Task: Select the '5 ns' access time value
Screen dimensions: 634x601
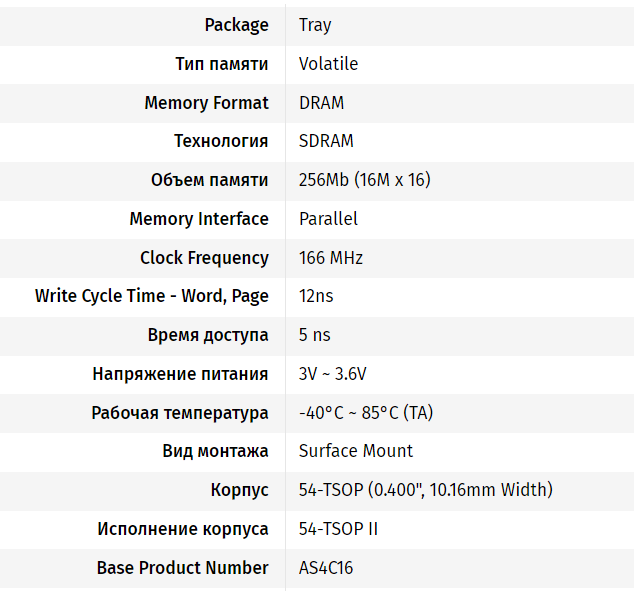Action: (315, 335)
